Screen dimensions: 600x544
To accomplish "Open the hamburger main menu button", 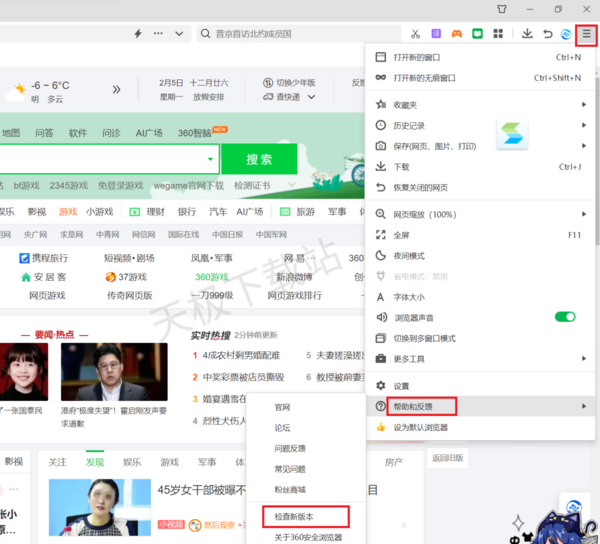I will tap(588, 33).
